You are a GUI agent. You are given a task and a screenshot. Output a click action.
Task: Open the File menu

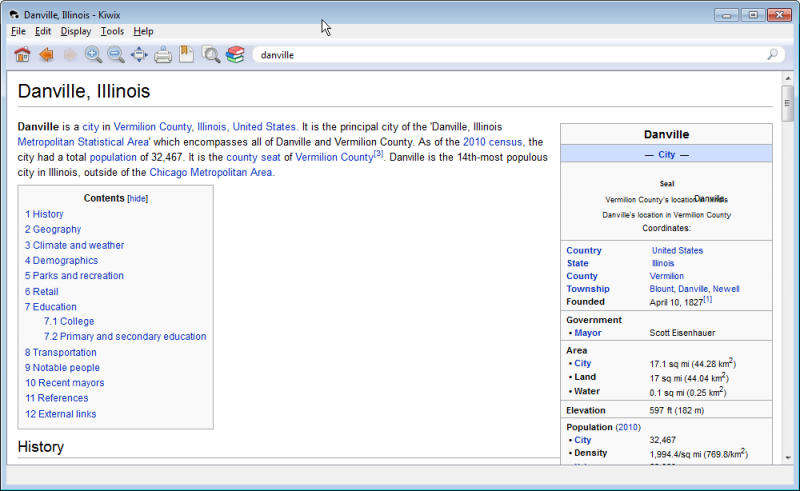[x=18, y=31]
